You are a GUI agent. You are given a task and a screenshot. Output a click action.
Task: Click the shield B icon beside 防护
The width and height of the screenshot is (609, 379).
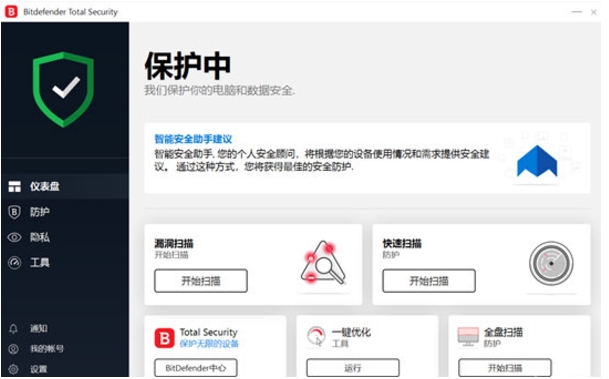tap(14, 212)
